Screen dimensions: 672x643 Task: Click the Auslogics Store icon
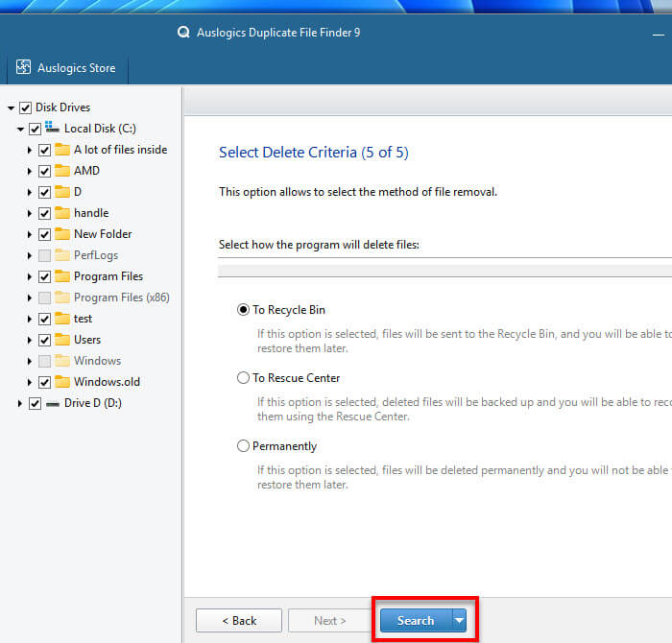click(24, 68)
